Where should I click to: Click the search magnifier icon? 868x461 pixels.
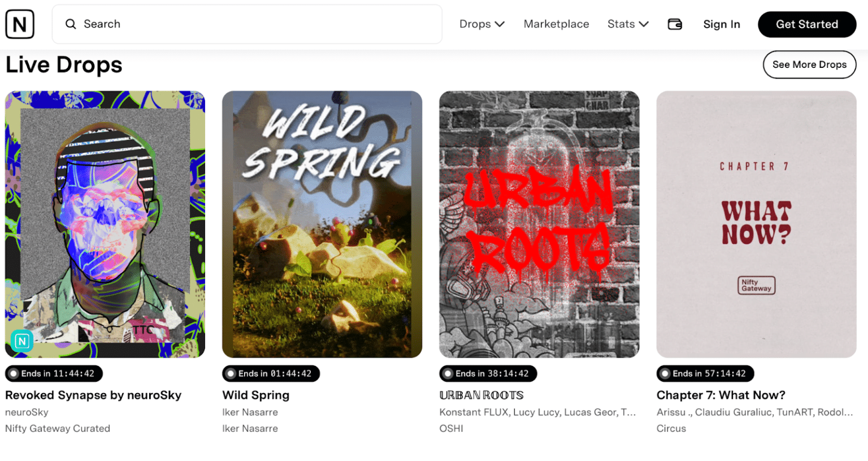point(71,24)
